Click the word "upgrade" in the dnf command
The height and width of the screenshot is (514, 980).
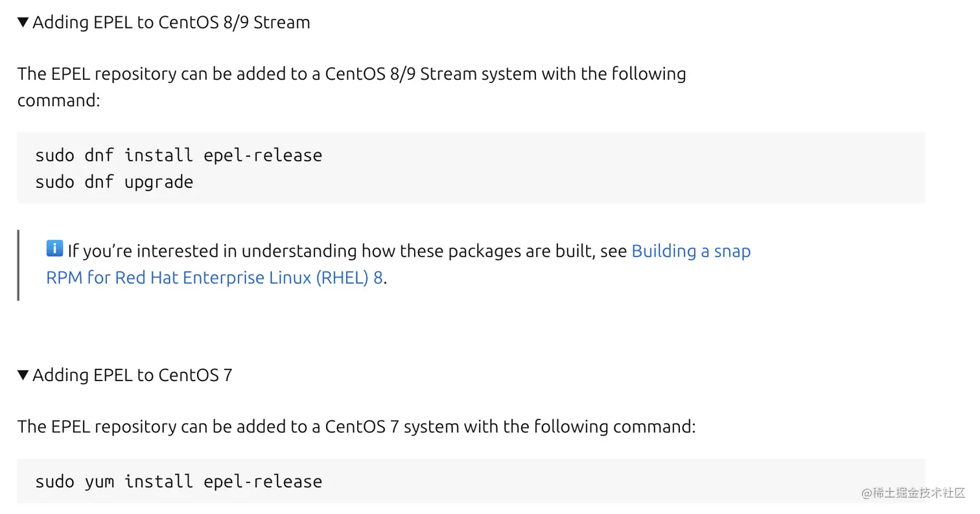[x=159, y=182]
